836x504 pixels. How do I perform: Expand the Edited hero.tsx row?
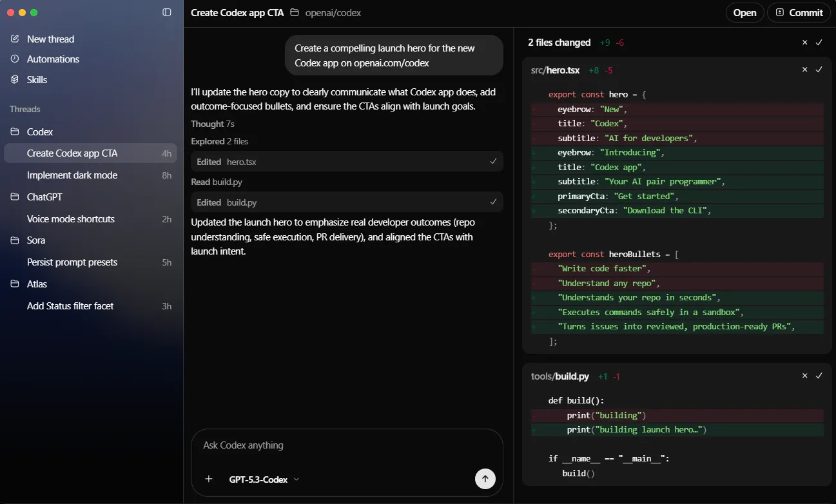pyautogui.click(x=347, y=162)
